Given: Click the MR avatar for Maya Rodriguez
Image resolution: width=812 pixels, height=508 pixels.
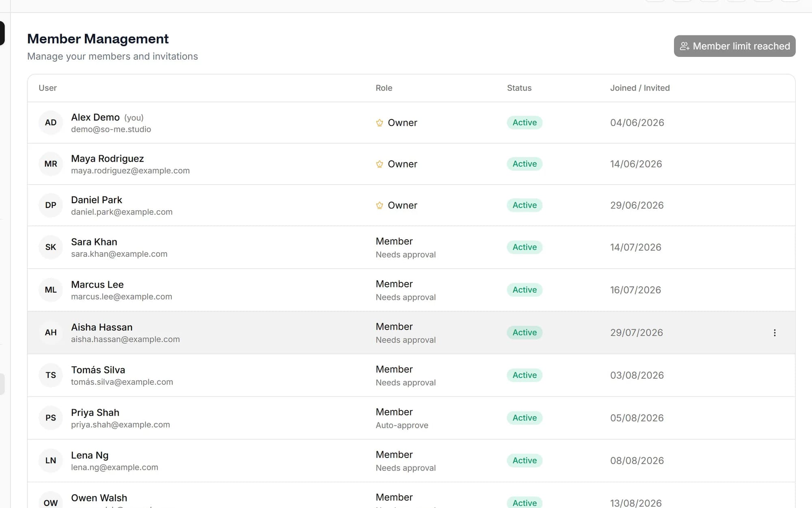Looking at the screenshot, I should pos(51,164).
